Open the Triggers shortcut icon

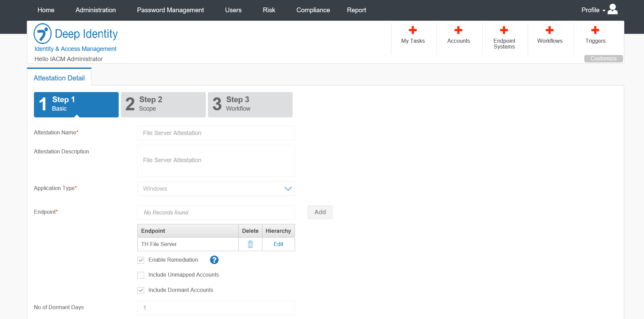coord(595,30)
